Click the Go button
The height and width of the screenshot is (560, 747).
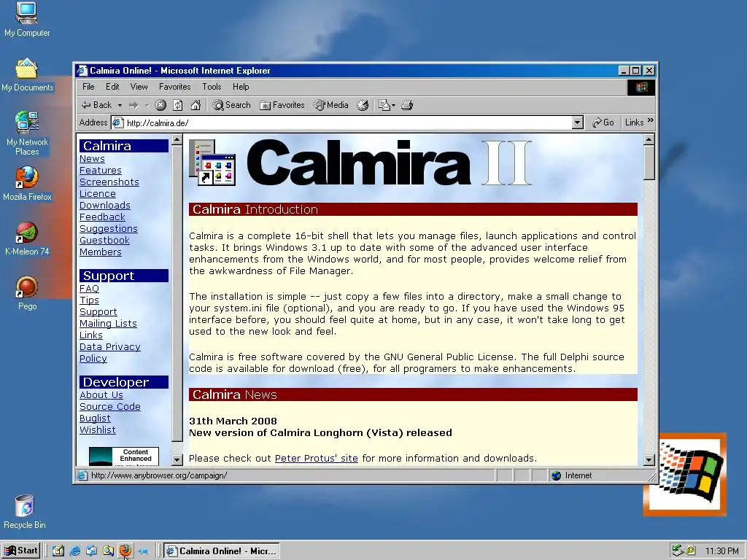[603, 122]
